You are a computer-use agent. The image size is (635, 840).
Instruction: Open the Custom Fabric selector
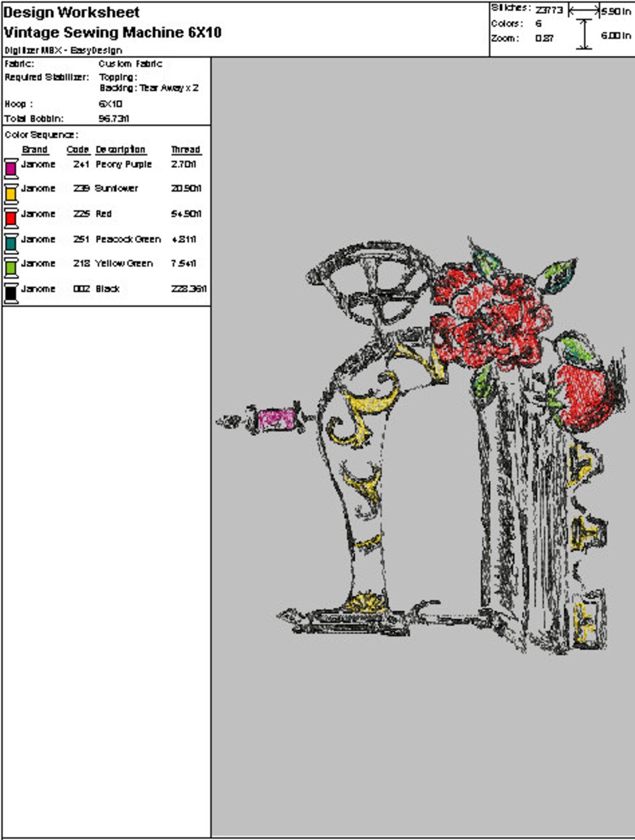point(130,64)
